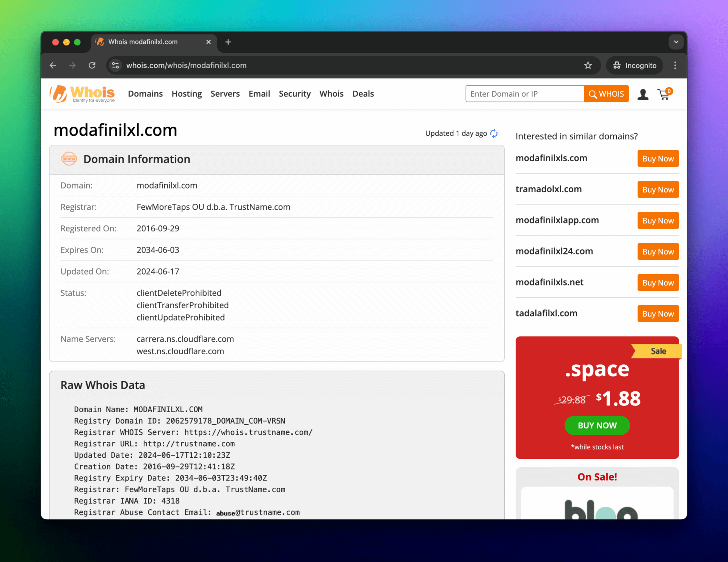The height and width of the screenshot is (562, 728).
Task: Click the address bar URL
Action: tap(186, 65)
